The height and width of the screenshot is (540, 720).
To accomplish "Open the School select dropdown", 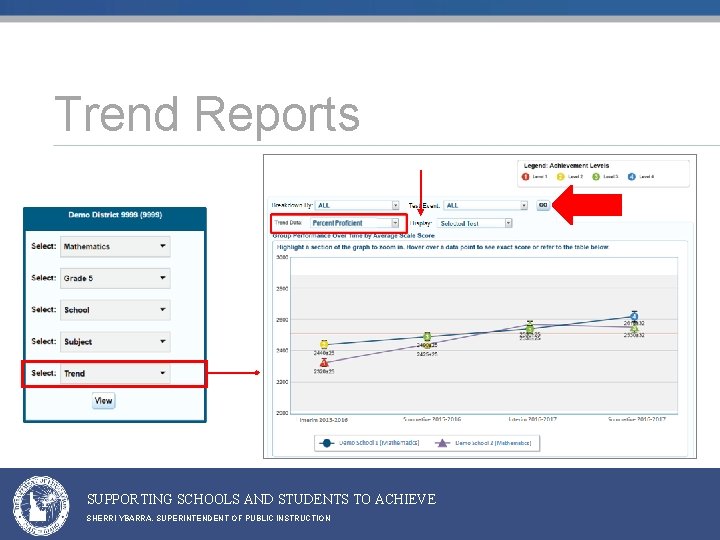I will [x=115, y=309].
